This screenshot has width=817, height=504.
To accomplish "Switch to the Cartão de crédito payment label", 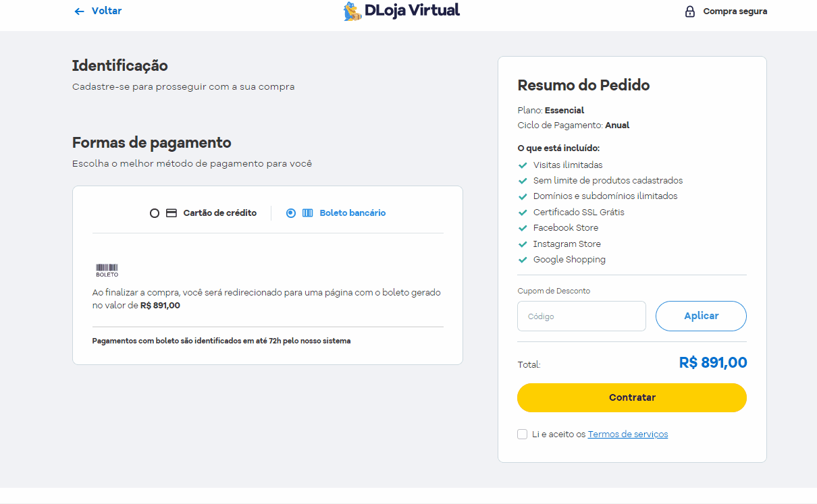I will point(220,213).
